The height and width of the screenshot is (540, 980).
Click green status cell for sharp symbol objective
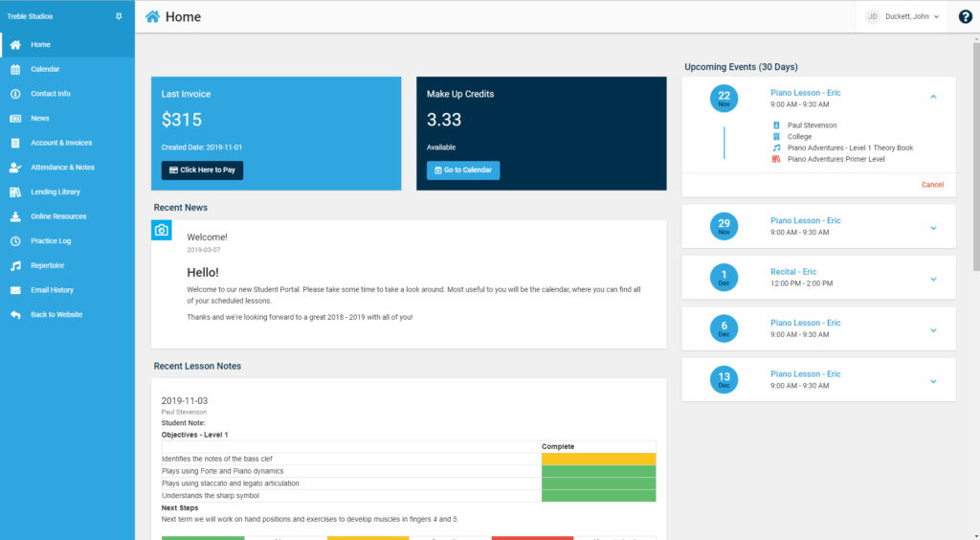tap(598, 496)
